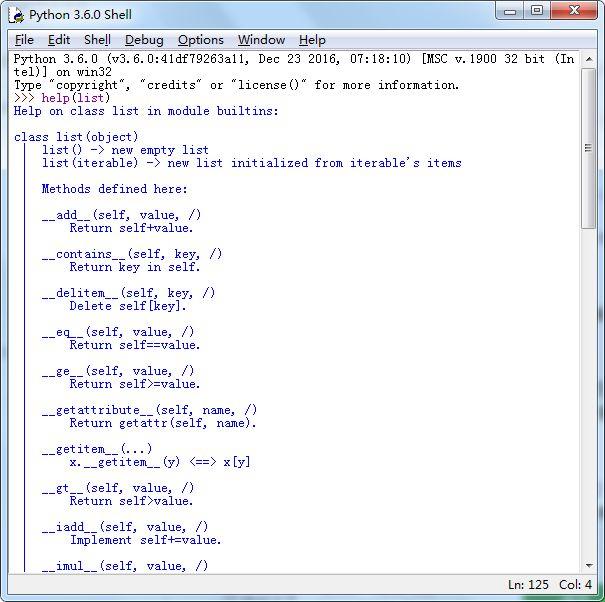This screenshot has height=602, width=605.
Task: Click the __ge__(self, value, /) line
Action: (118, 371)
